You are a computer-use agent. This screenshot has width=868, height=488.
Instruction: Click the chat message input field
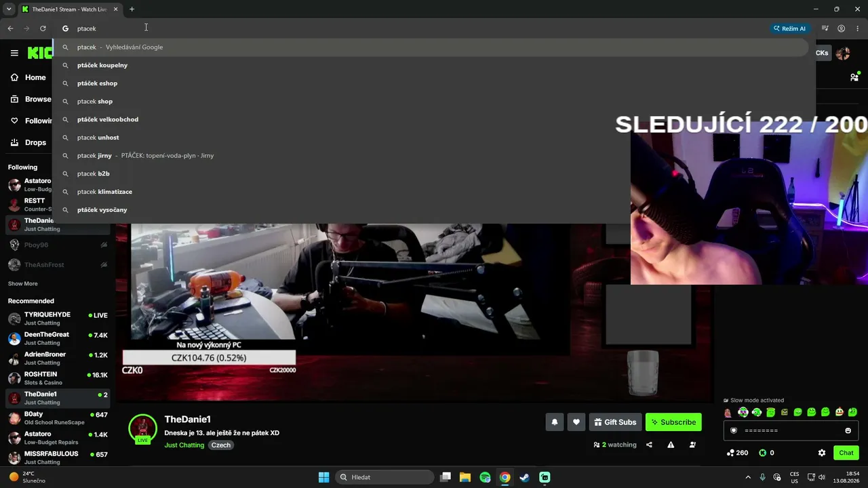[x=792, y=430]
